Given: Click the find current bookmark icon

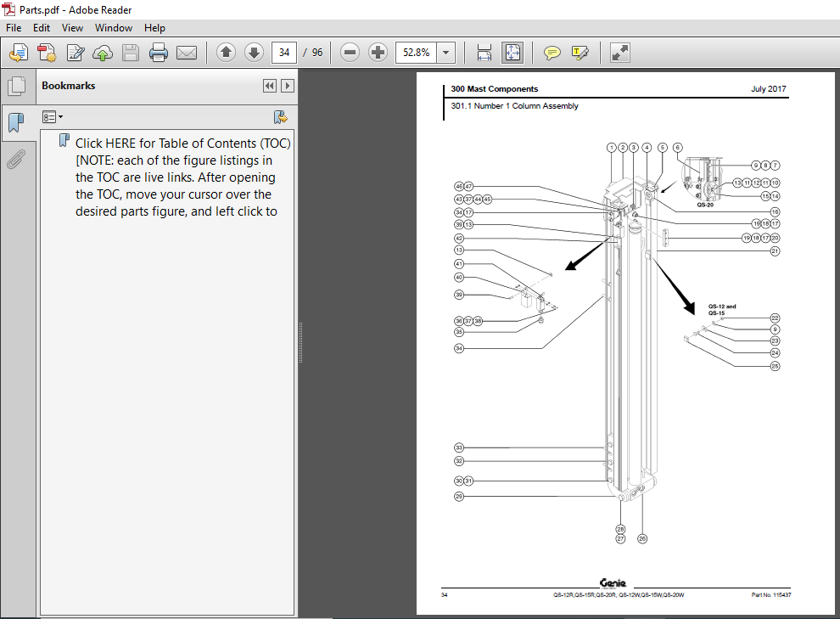Looking at the screenshot, I should 280,117.
